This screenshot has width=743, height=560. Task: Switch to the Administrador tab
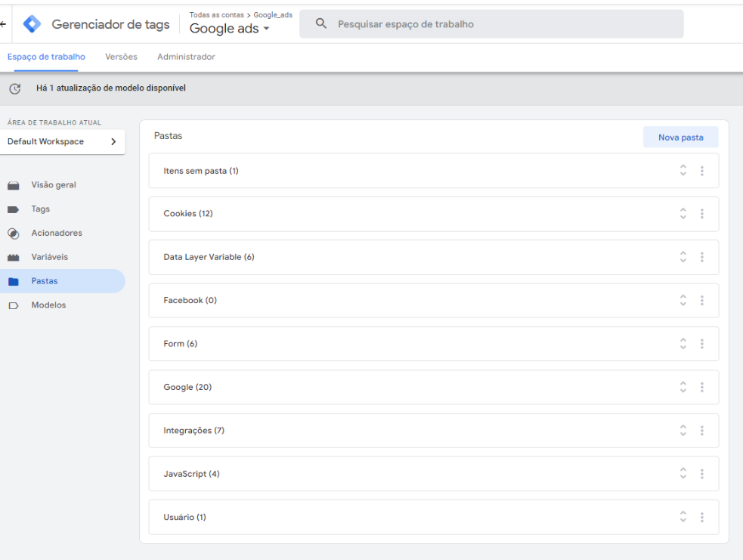186,57
